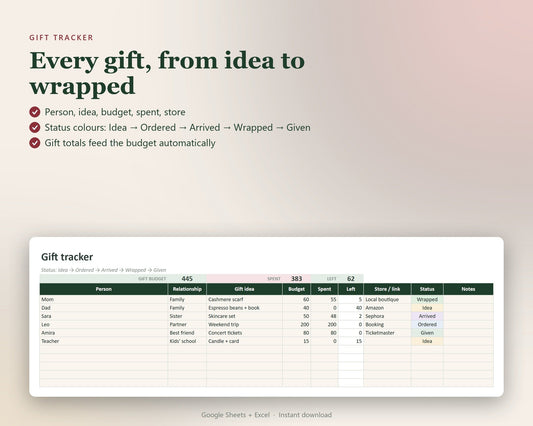Click the 'Teacher' person cell

[104, 341]
